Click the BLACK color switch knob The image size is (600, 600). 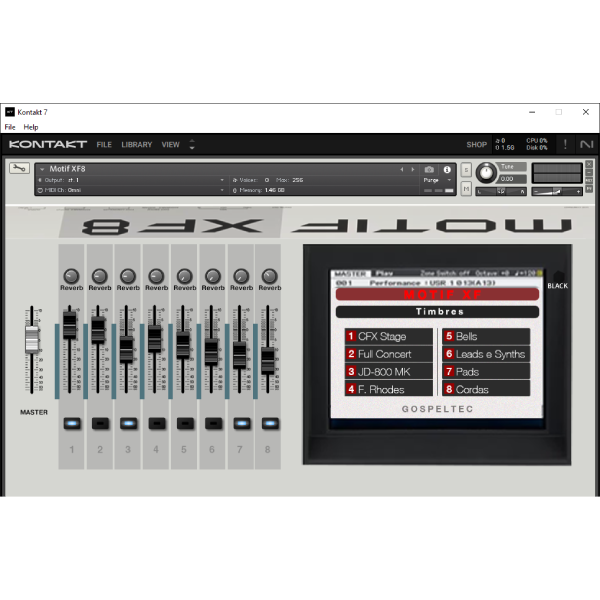click(558, 276)
